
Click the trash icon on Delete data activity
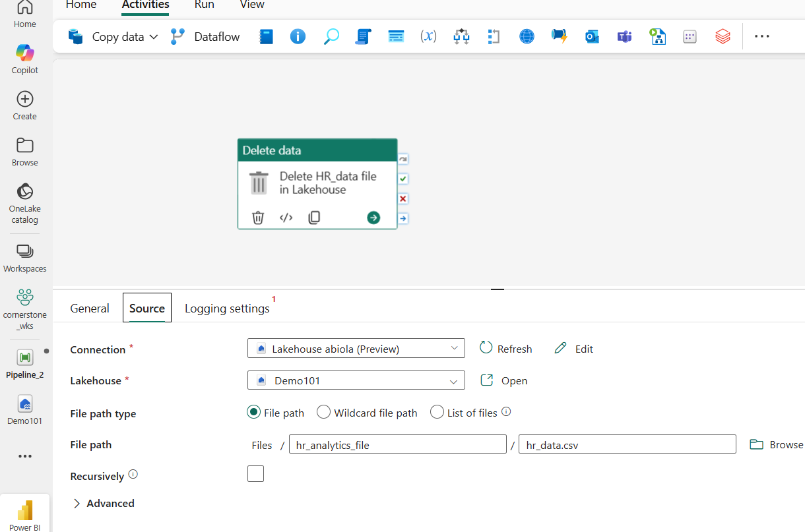pyautogui.click(x=258, y=218)
